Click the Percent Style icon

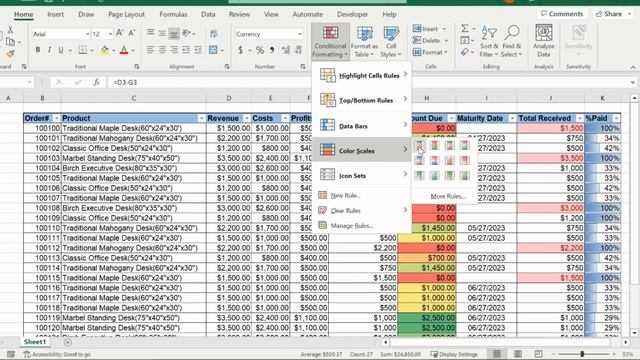click(x=260, y=50)
